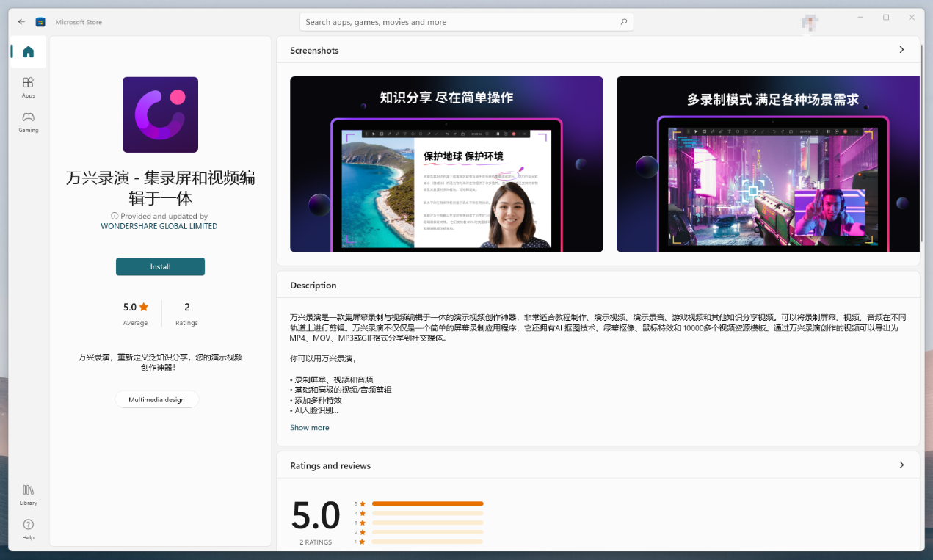
Task: Click the 5-star rating bar
Action: click(x=427, y=503)
